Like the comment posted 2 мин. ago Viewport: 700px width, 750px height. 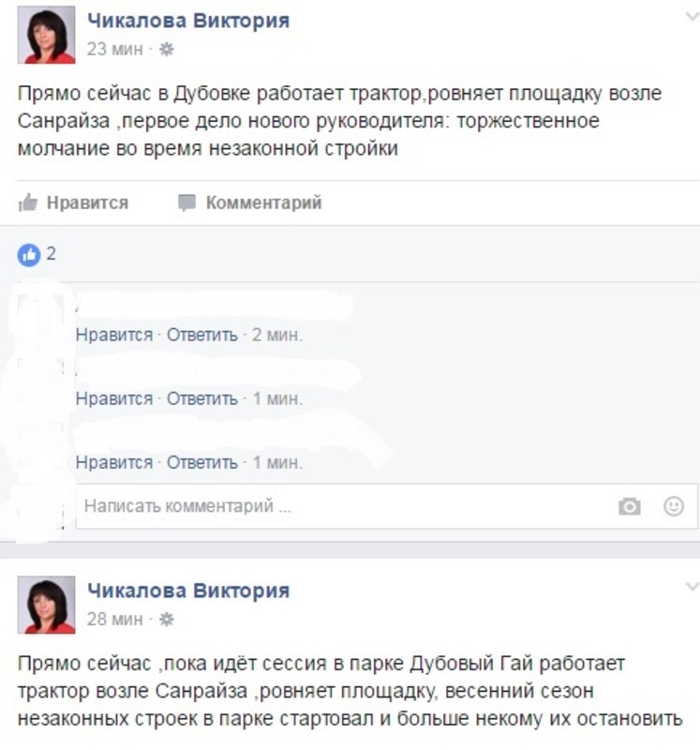114,335
